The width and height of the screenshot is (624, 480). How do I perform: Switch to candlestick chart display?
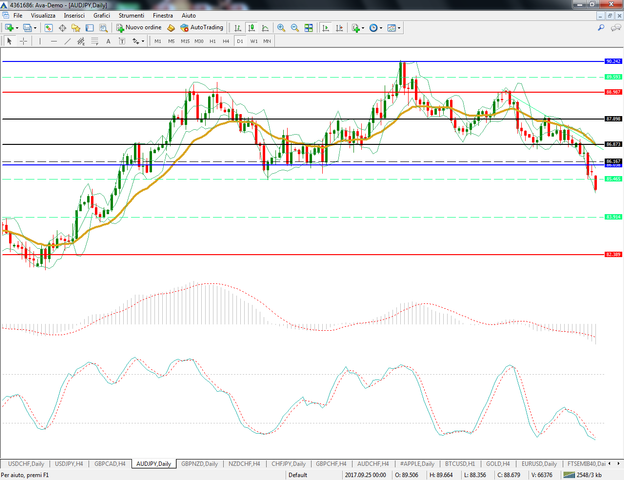point(252,27)
